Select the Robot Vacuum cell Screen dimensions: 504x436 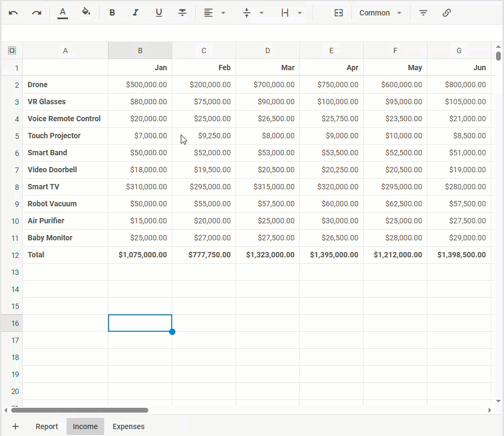[65, 204]
